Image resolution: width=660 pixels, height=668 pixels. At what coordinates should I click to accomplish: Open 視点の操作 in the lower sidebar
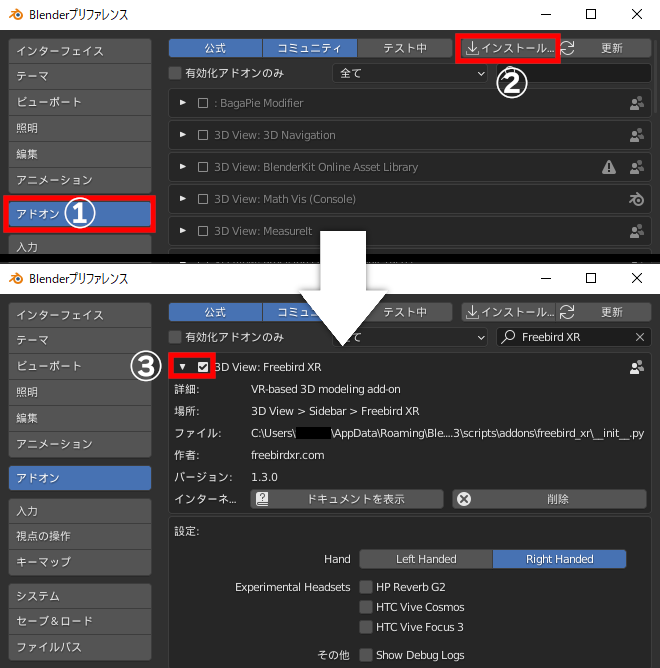pyautogui.click(x=80, y=536)
